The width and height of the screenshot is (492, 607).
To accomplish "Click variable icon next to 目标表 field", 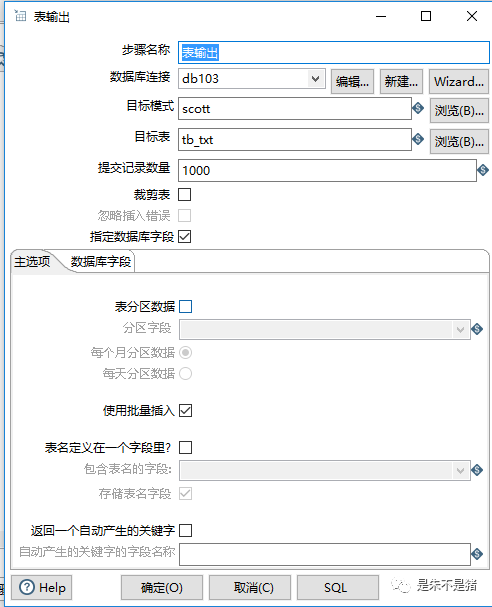I will [x=418, y=139].
